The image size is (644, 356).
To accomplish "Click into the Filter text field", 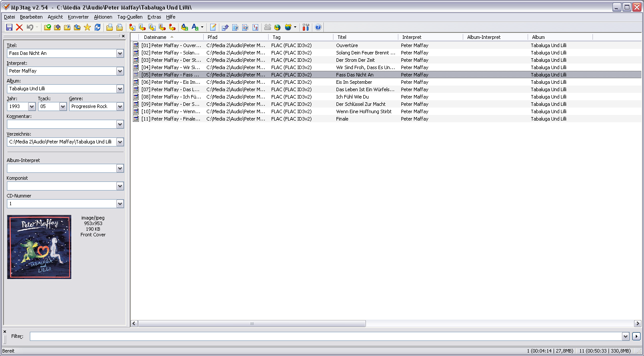I will 325,336.
